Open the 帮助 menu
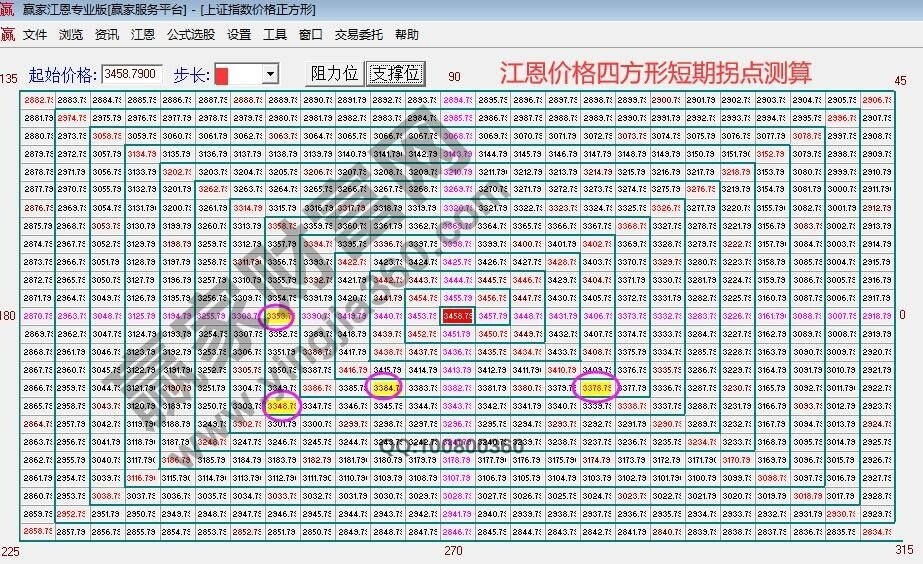Viewport: 923px width, 564px height. click(x=407, y=34)
